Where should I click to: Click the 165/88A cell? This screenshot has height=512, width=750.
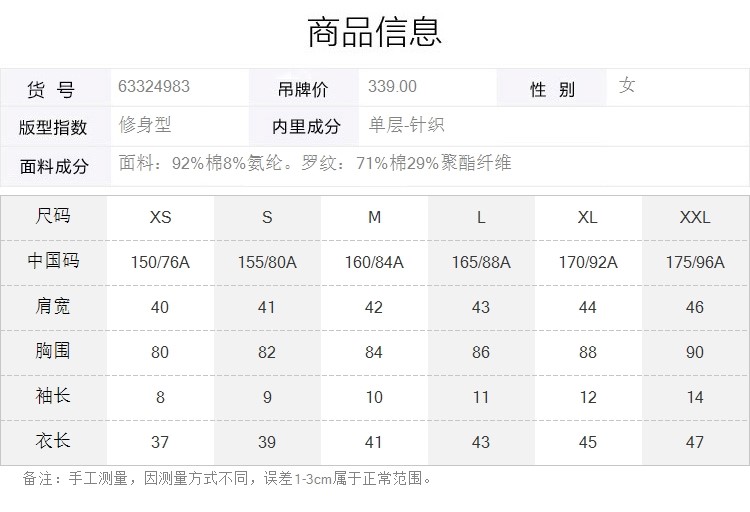(481, 262)
